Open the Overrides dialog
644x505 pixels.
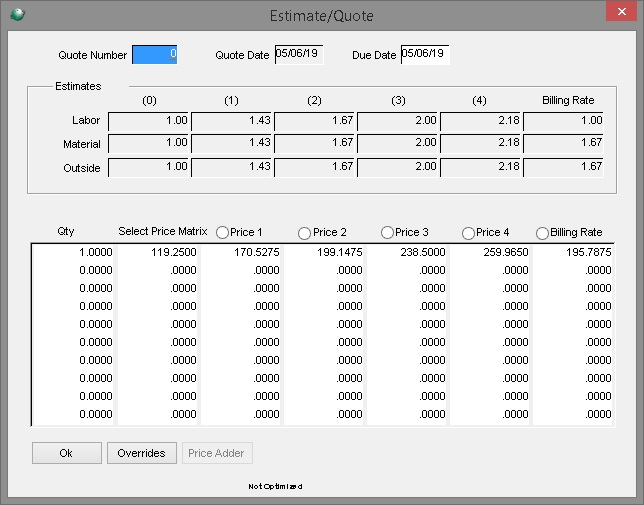pyautogui.click(x=142, y=453)
